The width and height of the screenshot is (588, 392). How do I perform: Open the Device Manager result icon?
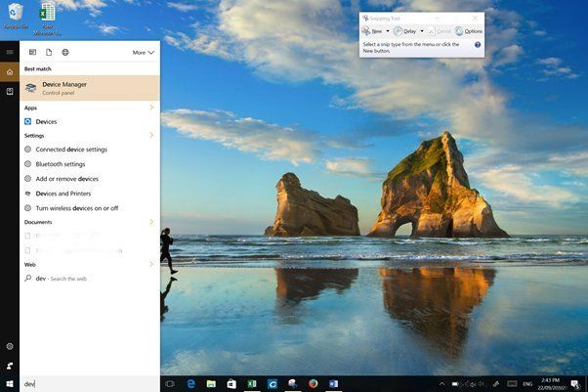point(30,88)
